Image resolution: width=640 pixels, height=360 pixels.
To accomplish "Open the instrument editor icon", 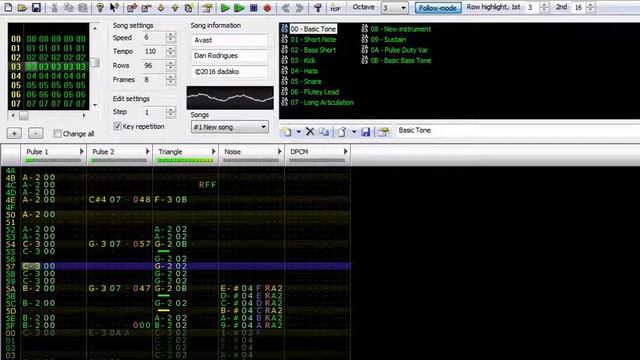I will coord(383,132).
